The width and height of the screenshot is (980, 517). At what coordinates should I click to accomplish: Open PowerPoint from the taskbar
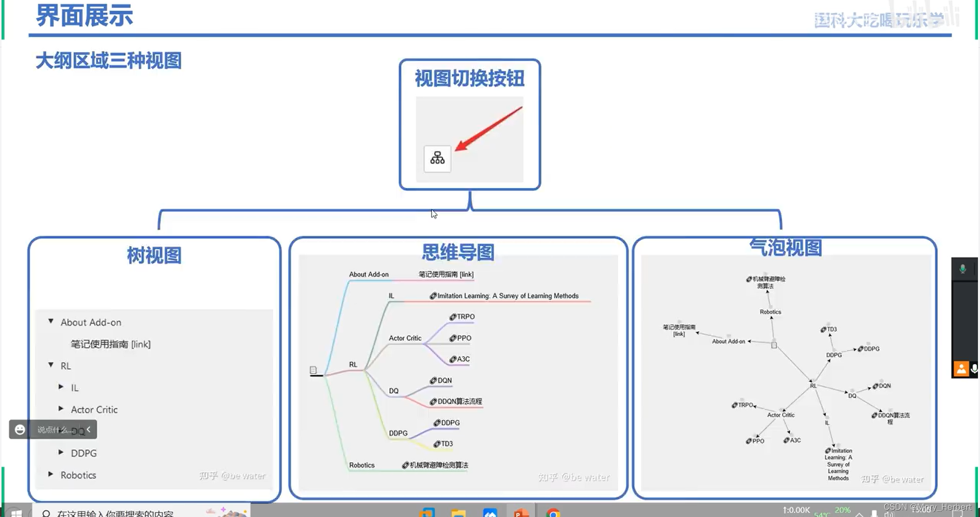coord(521,512)
